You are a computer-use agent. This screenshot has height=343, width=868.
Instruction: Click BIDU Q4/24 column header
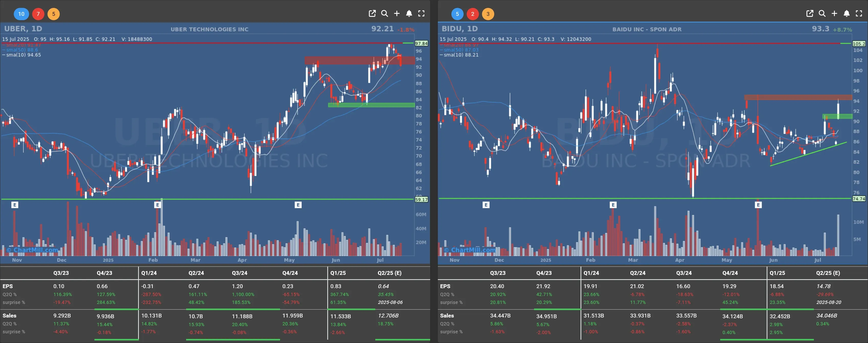730,273
